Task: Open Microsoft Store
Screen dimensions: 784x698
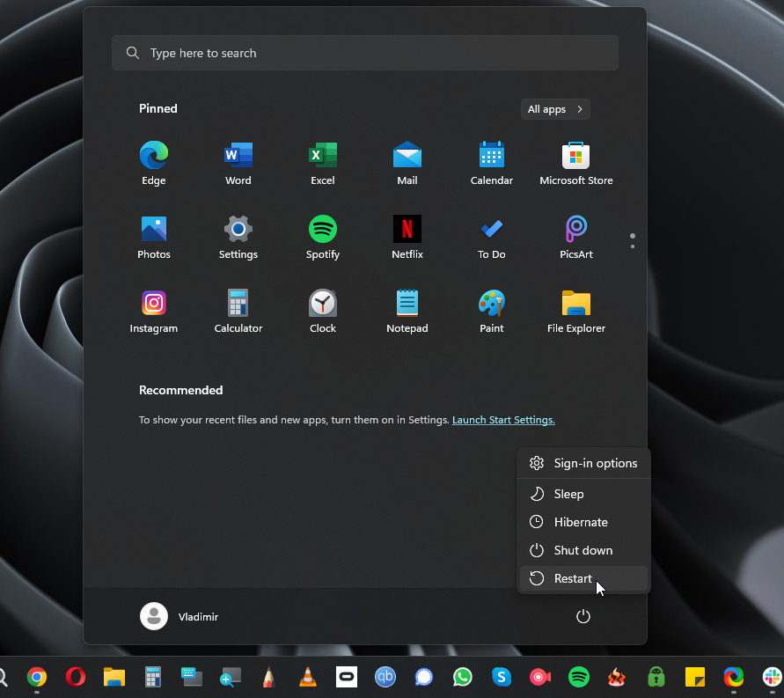Action: pos(576,164)
